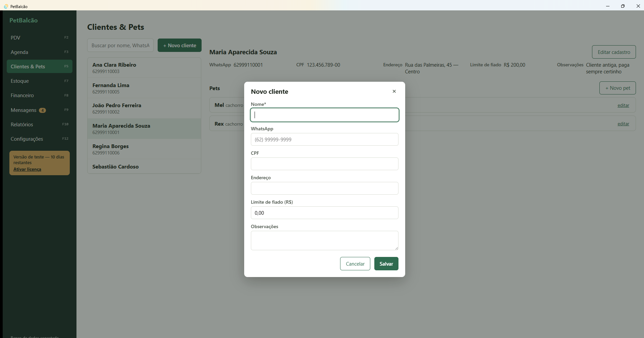Viewport: 644px width, 338px height.
Task: Click the Observações textarea resize handle
Action: (396, 248)
